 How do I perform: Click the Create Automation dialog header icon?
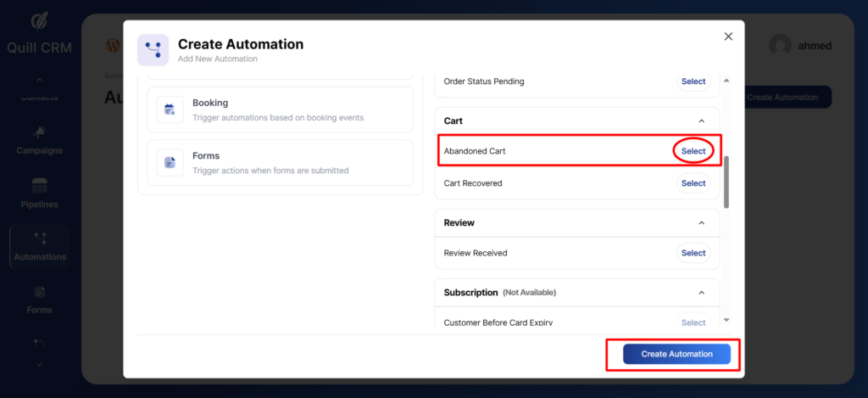coord(153,50)
